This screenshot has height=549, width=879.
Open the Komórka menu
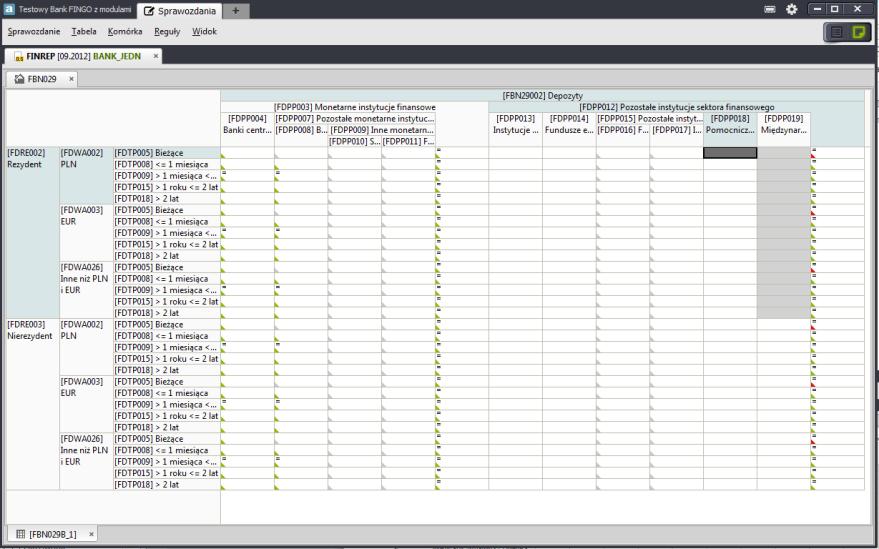coord(125,31)
